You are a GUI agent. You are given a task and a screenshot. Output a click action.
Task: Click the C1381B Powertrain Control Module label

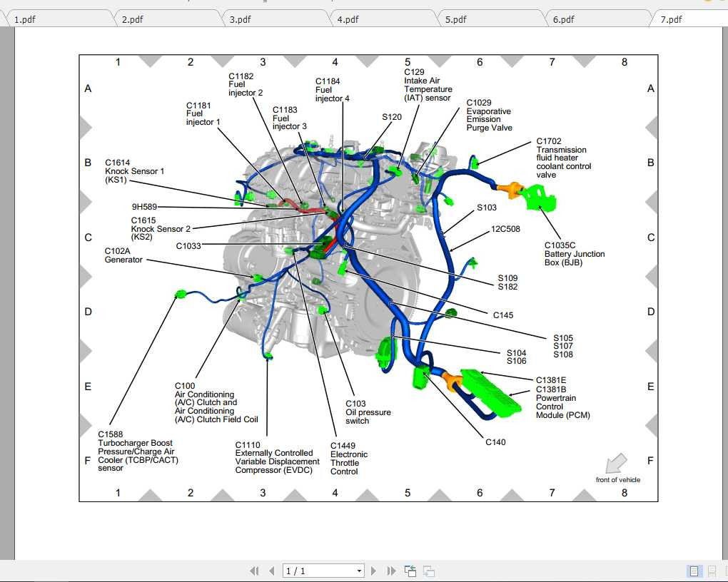(562, 402)
